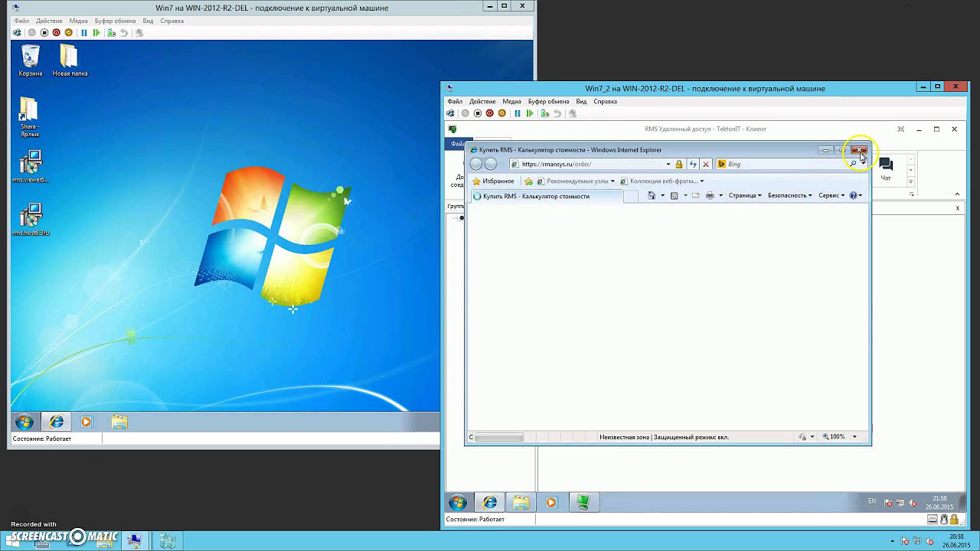
Task: Click enhanced session icon in Win7 toolbar
Action: [139, 33]
